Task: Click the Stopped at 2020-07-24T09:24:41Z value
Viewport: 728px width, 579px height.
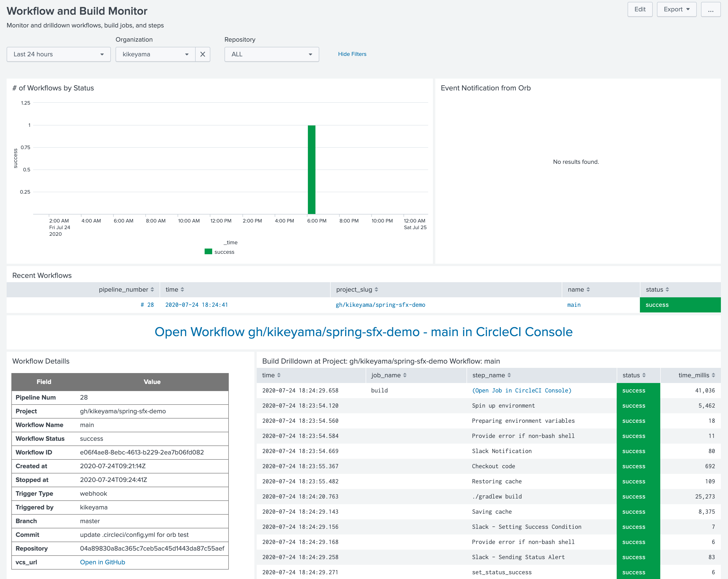Action: click(113, 480)
